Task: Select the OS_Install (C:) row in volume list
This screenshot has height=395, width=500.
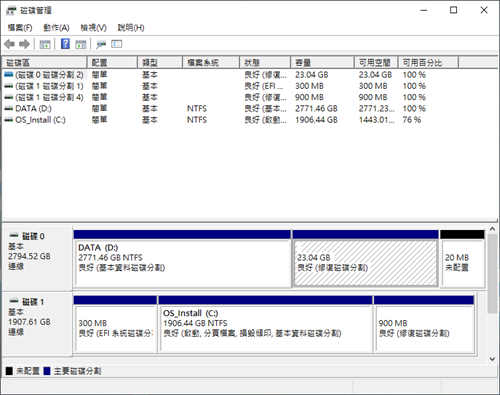Action: pos(231,120)
